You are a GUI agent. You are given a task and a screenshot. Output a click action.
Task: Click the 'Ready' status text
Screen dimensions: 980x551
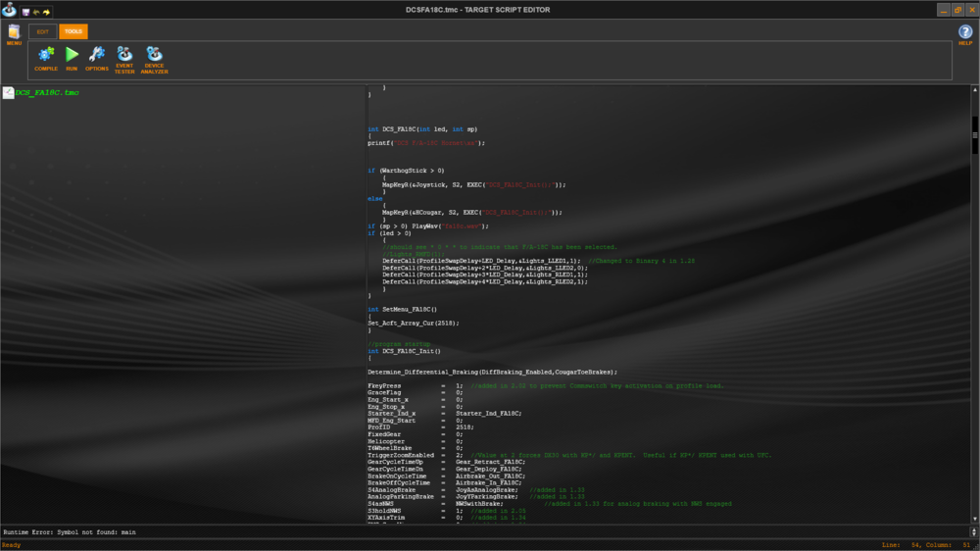coord(11,545)
